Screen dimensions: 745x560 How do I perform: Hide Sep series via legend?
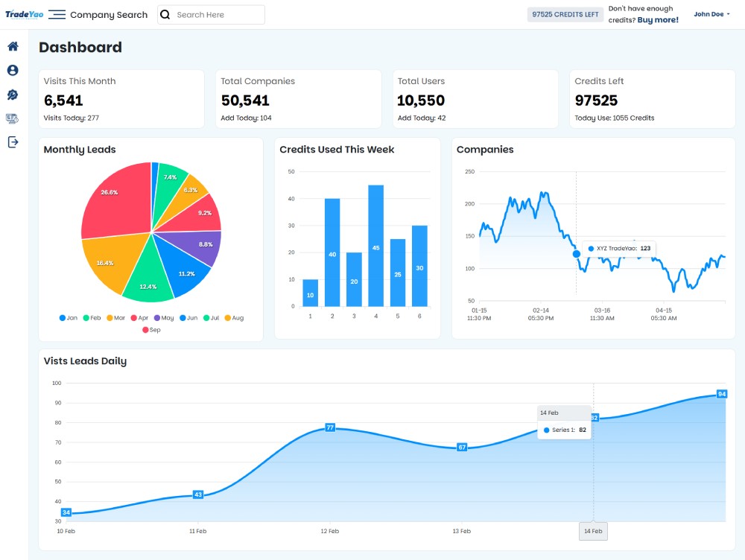pyautogui.click(x=151, y=330)
